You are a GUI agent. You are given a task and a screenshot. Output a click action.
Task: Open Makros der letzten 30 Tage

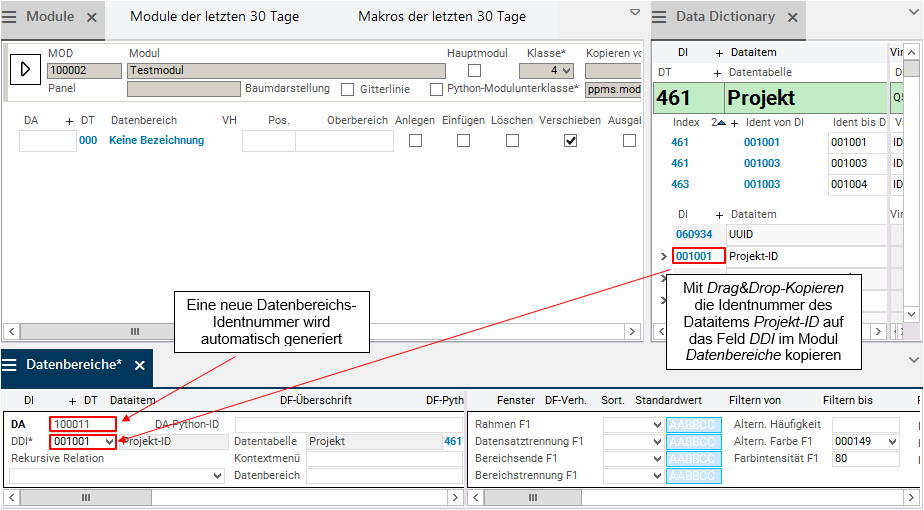[442, 17]
